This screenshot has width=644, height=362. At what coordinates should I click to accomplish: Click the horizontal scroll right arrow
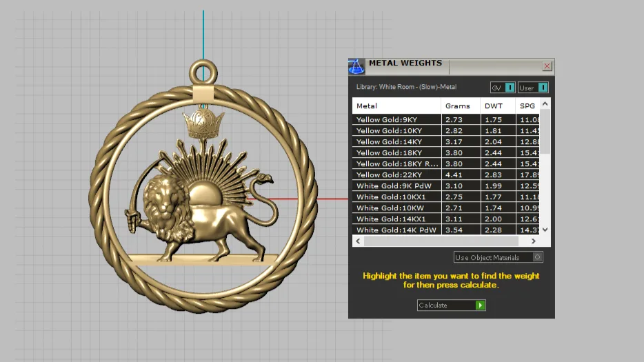coord(533,241)
